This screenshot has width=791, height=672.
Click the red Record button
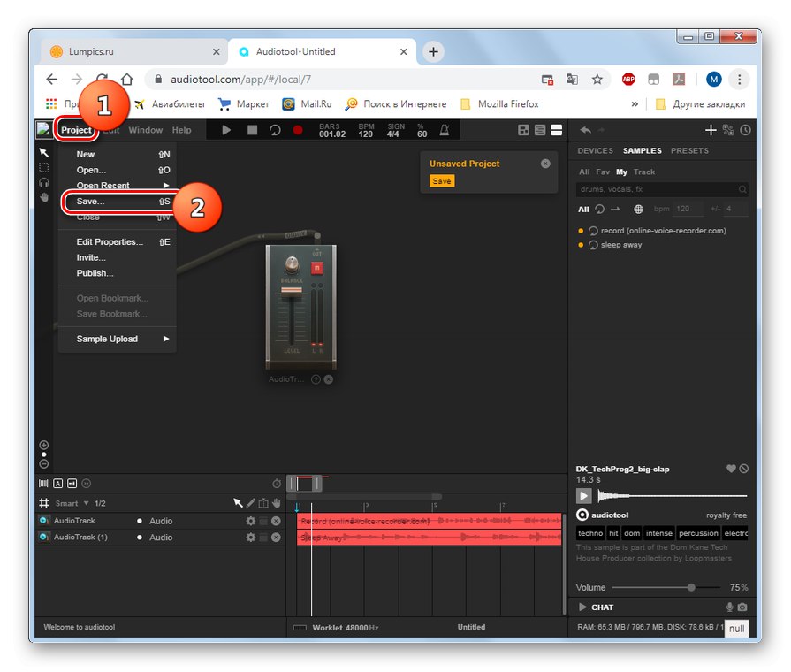[x=298, y=130]
